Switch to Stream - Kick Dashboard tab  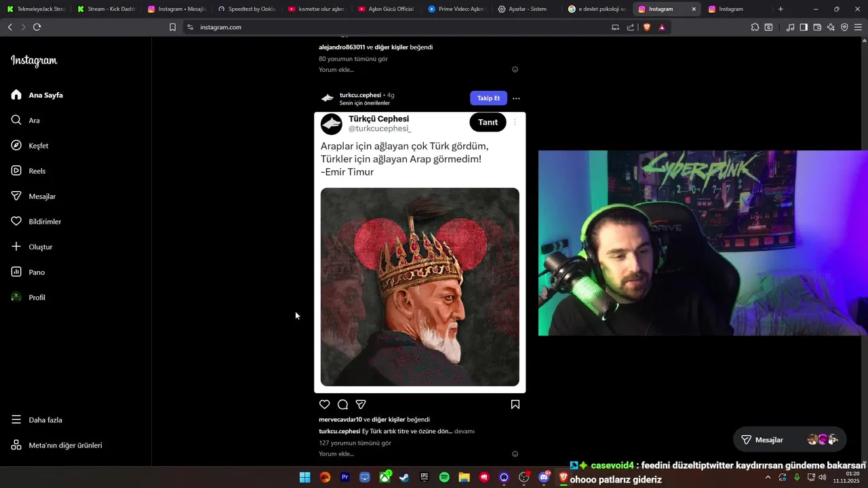106,9
